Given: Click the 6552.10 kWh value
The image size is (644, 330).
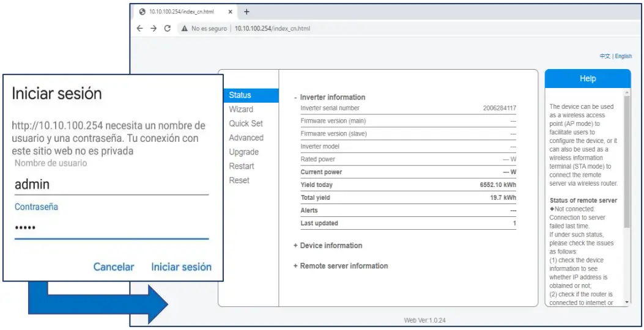Looking at the screenshot, I should (x=498, y=185).
